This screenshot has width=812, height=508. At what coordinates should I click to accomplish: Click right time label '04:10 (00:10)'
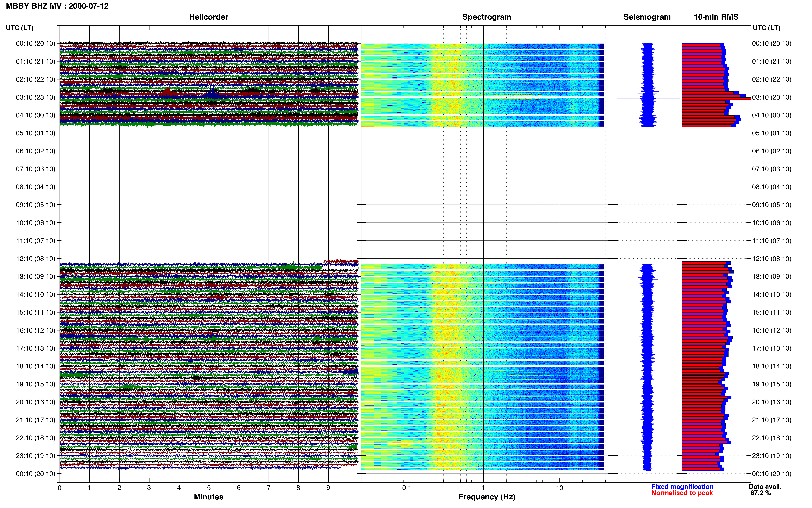[x=772, y=115]
